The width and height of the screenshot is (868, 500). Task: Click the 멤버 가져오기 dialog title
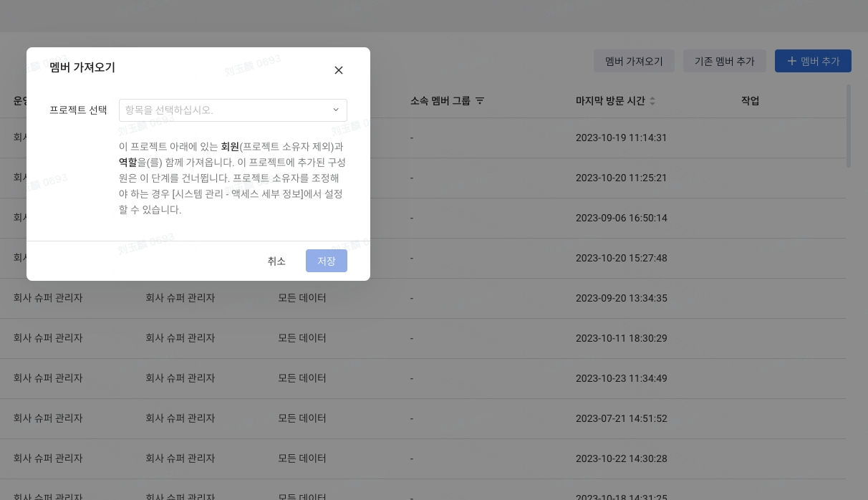[x=83, y=67]
